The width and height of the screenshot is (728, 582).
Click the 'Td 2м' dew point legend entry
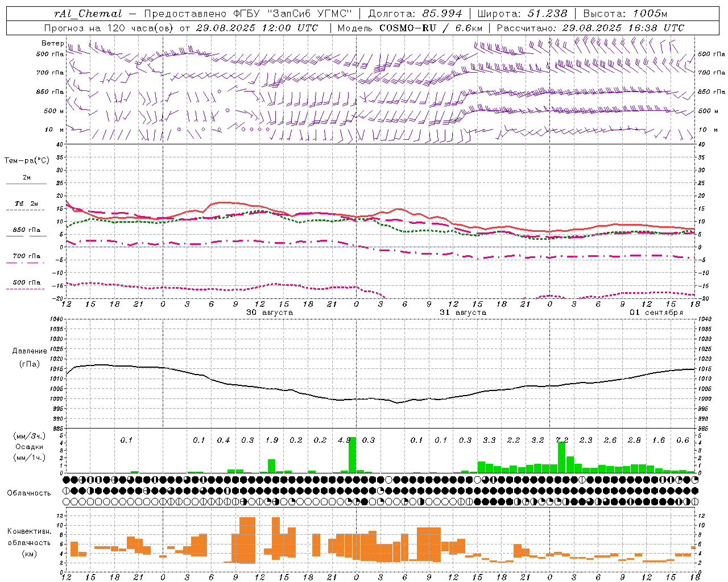[x=27, y=203]
